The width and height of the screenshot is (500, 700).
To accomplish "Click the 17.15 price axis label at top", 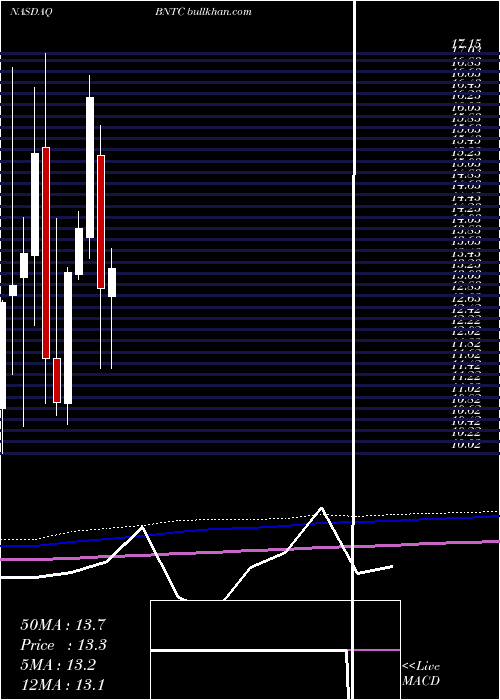I will coord(467,43).
